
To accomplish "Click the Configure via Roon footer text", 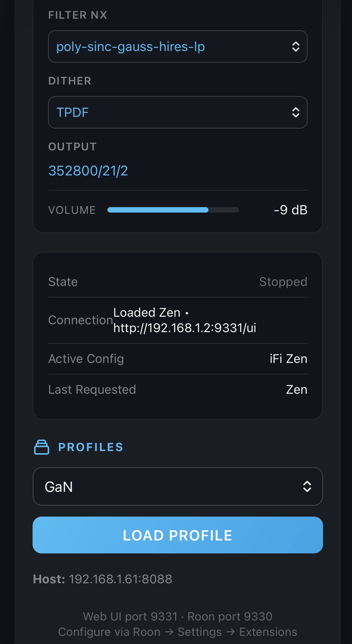I will pos(177,632).
